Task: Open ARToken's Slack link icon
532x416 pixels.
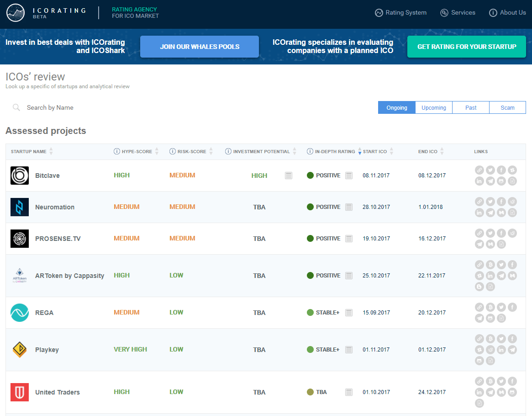Action: click(x=479, y=276)
